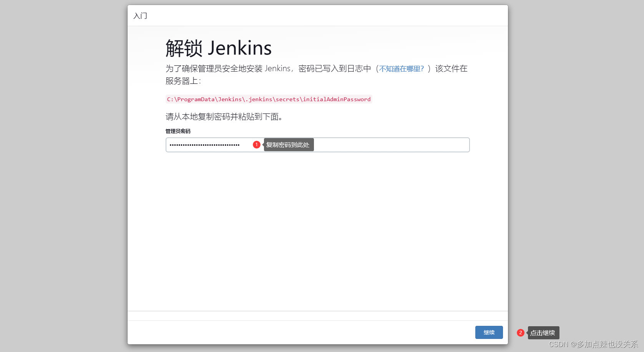The height and width of the screenshot is (352, 644).
Task: Click the 密码已写入到日志中 phrase
Action: [334, 68]
